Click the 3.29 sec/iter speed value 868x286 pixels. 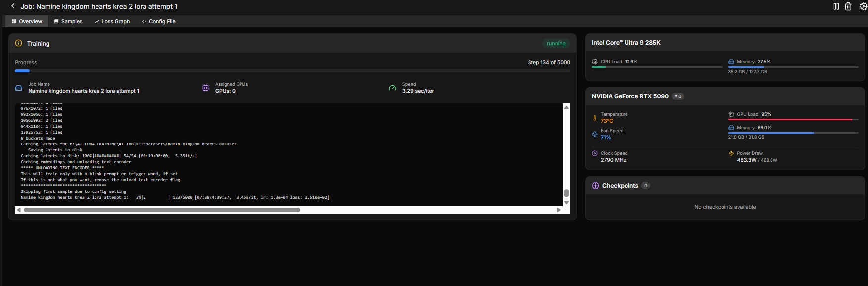point(418,91)
